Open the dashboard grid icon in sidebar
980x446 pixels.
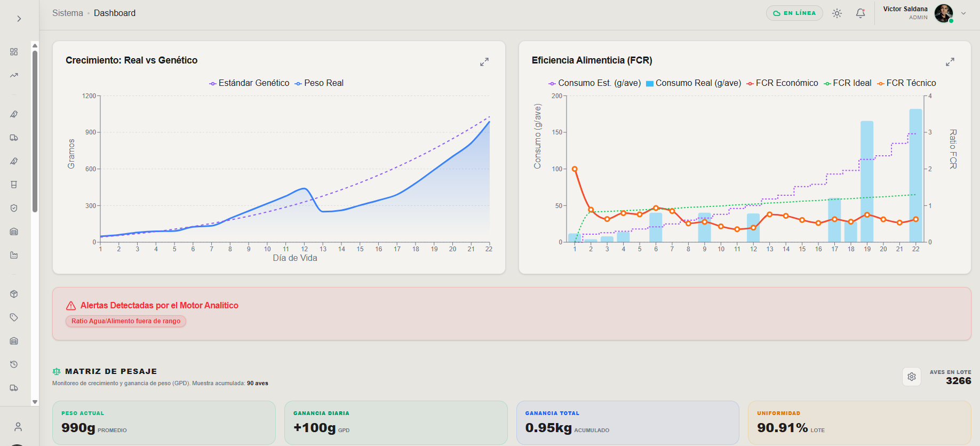[x=14, y=52]
